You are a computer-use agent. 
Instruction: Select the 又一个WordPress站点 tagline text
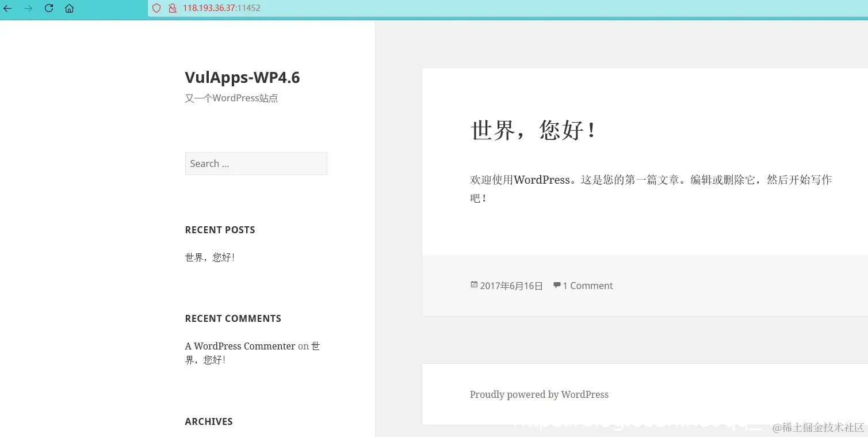[231, 98]
